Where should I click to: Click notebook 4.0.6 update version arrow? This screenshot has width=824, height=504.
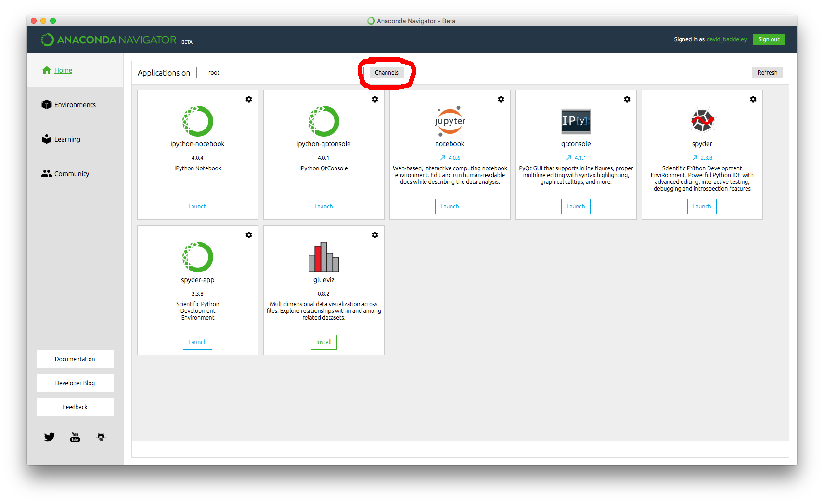tap(443, 158)
